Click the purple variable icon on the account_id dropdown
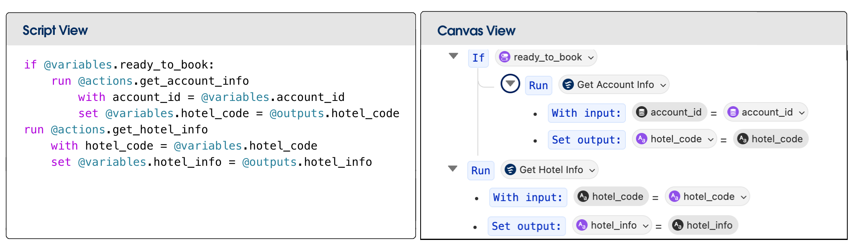This screenshot has height=244, width=868. 733,112
